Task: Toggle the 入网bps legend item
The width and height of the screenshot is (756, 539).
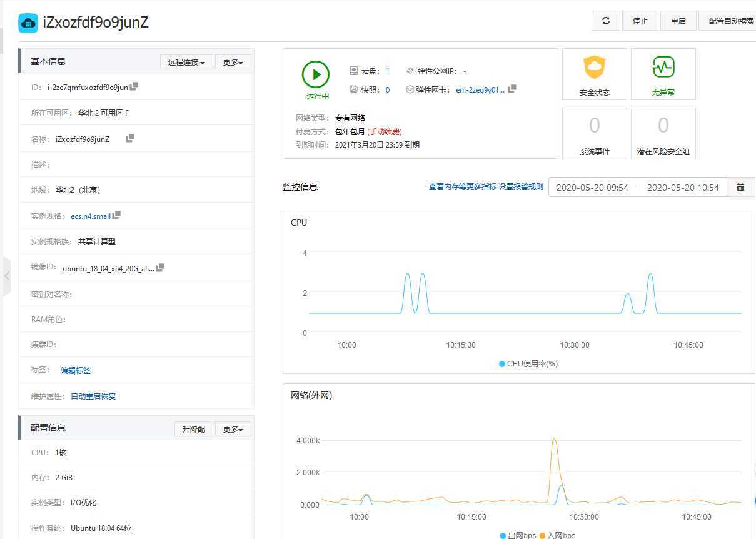Action: click(x=557, y=535)
